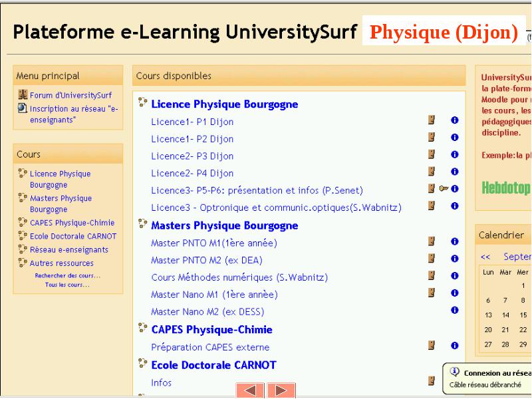Click door icon for Master PNTO M1

[x=432, y=241]
